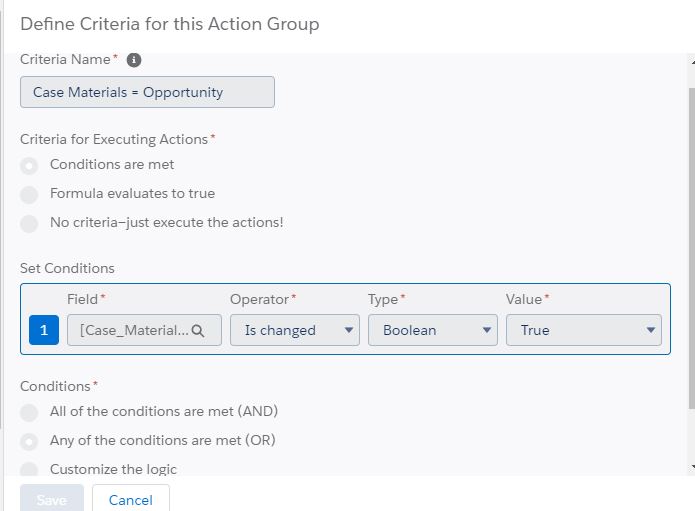Expand the Type dropdown set to Boolean
This screenshot has width=695, height=511.
tap(432, 330)
